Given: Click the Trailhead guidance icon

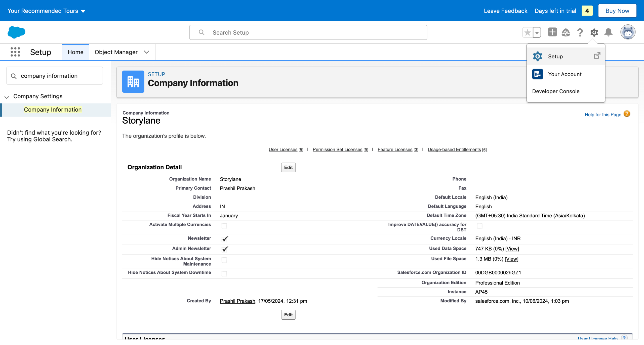Looking at the screenshot, I should click(566, 32).
